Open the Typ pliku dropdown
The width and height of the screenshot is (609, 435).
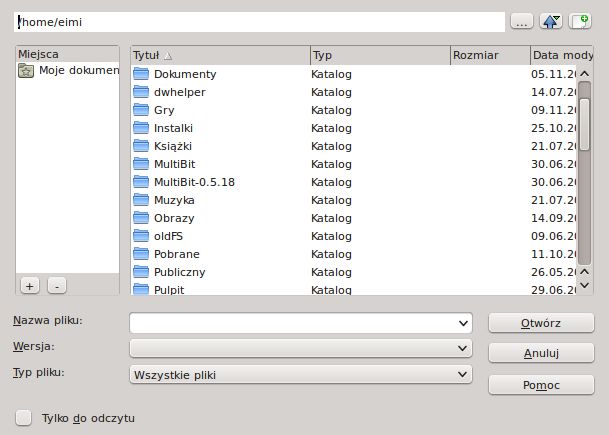pos(301,374)
